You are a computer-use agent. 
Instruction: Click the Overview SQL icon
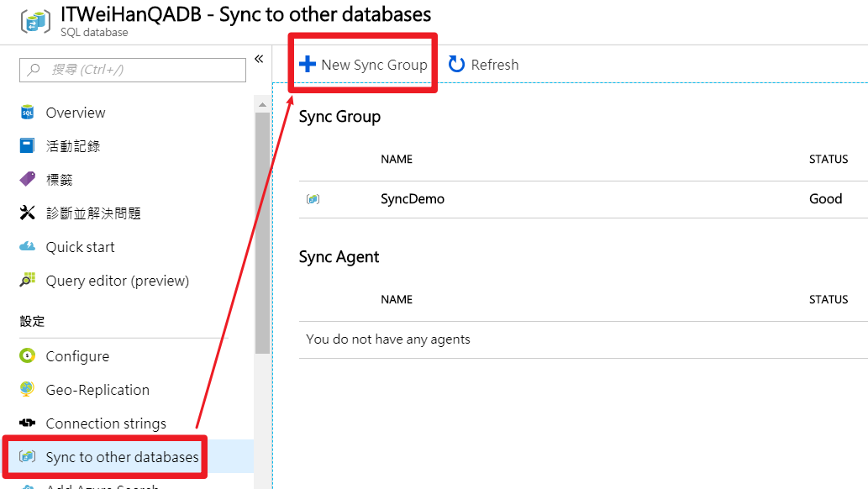click(x=27, y=113)
